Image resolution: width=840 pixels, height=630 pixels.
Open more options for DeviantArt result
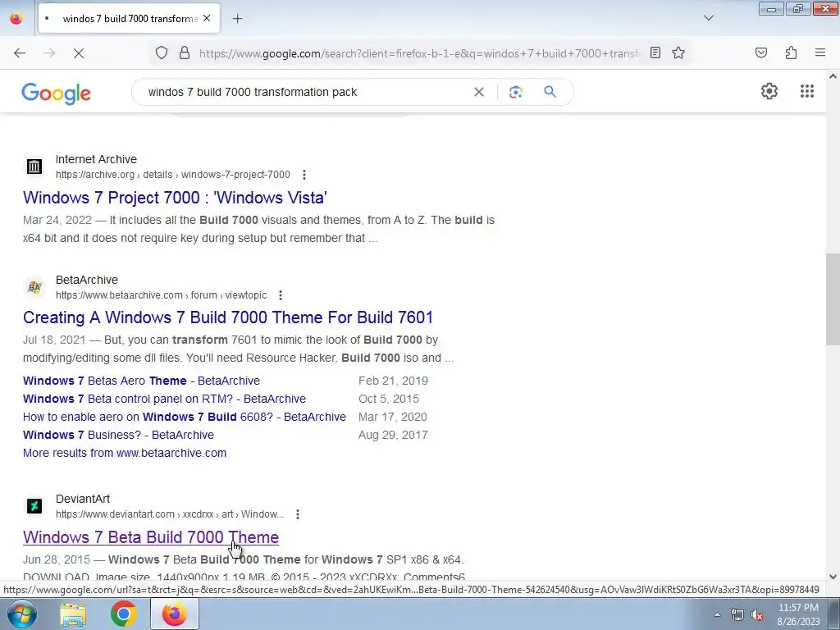pos(297,514)
